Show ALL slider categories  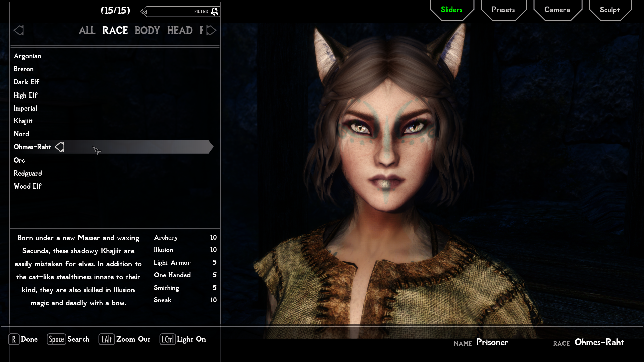[x=87, y=31]
